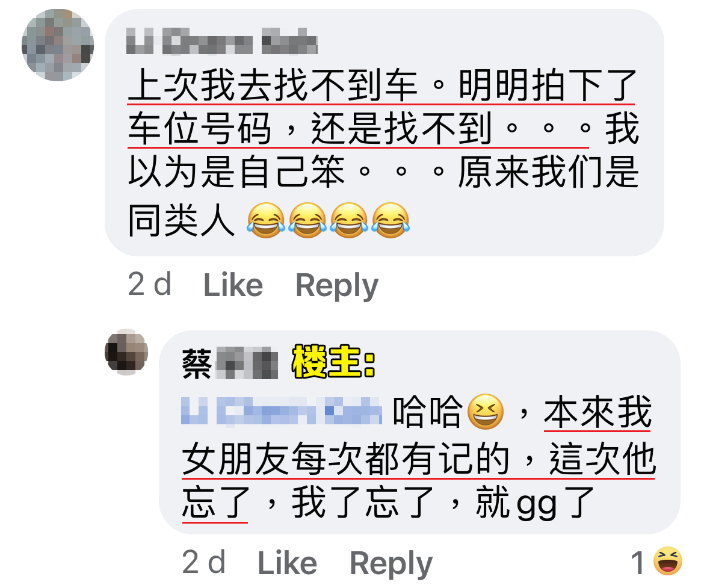Viewport: 704px width, 588px height.
Task: Open the laughing reaction icon beside count 1
Action: pyautogui.click(x=668, y=561)
